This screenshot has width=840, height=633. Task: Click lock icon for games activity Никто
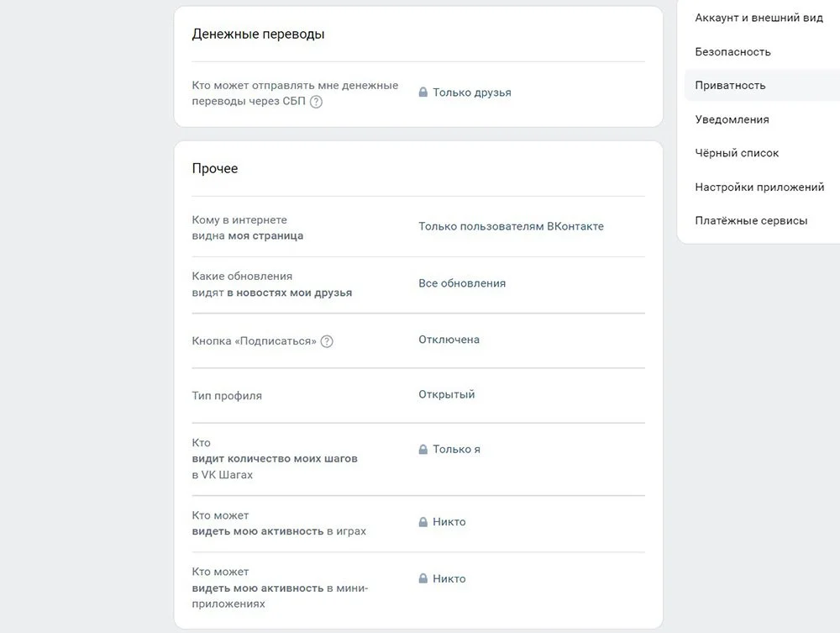[423, 521]
